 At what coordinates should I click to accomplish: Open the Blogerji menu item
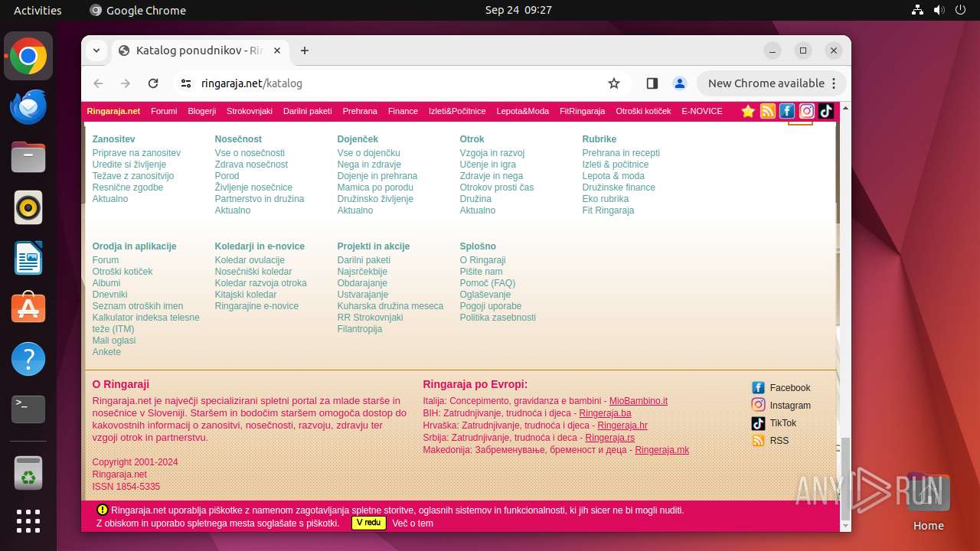202,111
